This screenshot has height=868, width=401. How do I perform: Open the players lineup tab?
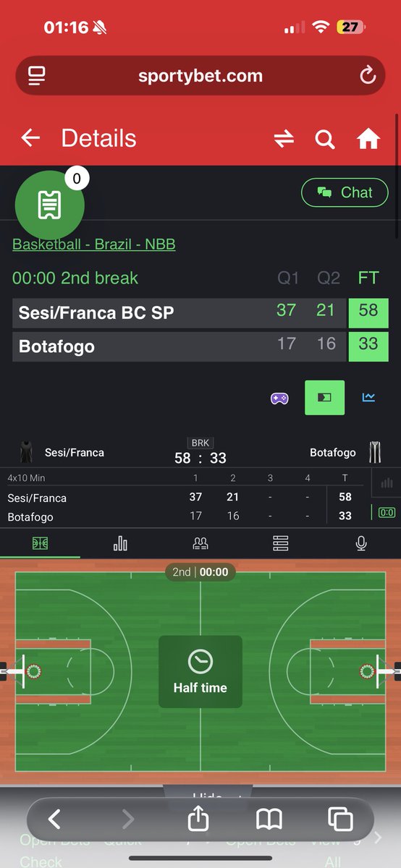[200, 543]
